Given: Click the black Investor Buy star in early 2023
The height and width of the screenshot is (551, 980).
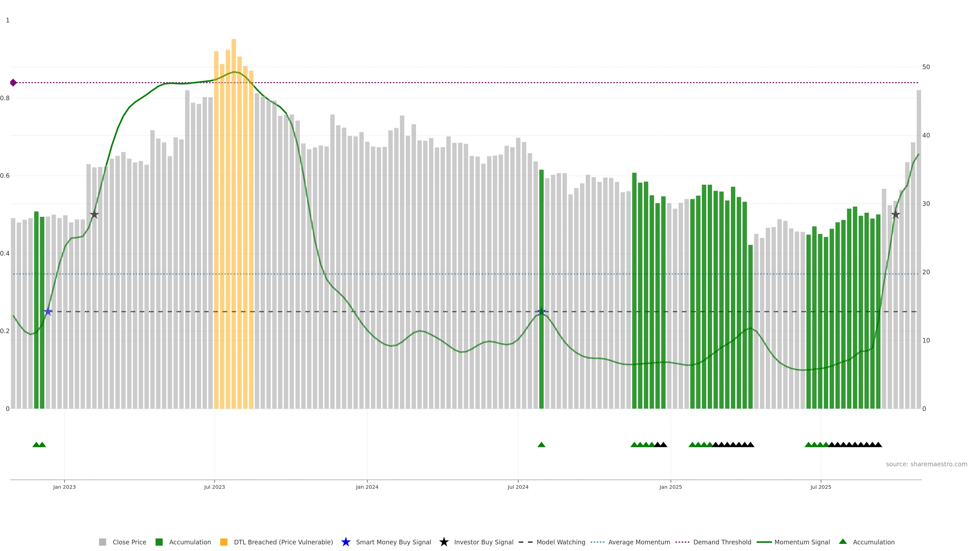Looking at the screenshot, I should click(94, 215).
